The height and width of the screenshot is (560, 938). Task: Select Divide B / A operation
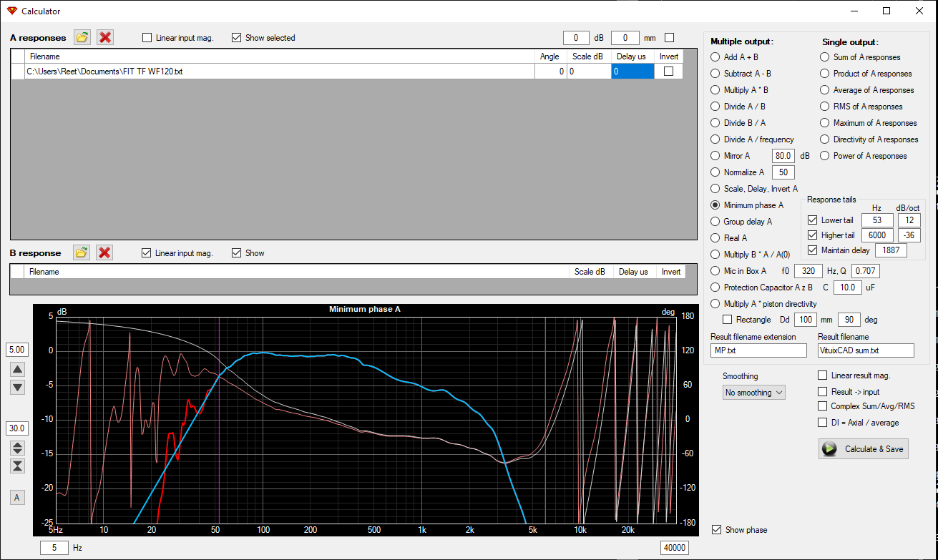pyautogui.click(x=715, y=123)
